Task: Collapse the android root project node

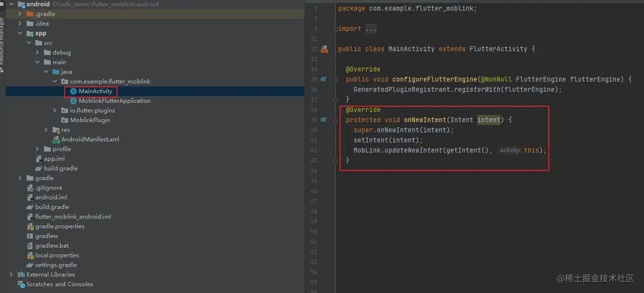Action: point(11,4)
